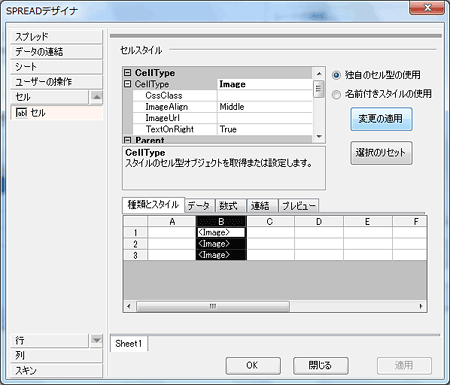Select row 2 header
450x385 pixels.
point(135,244)
